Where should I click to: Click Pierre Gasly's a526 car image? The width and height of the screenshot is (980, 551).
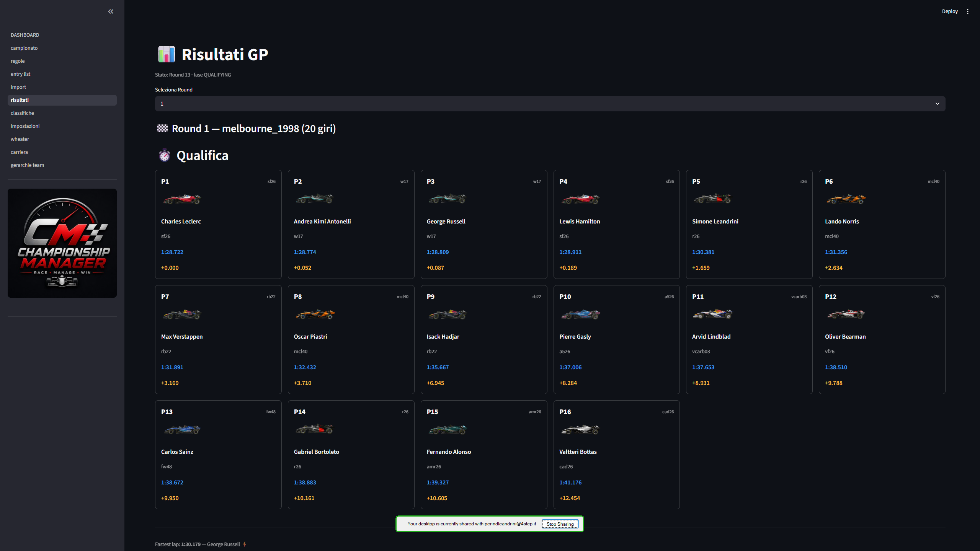point(580,314)
